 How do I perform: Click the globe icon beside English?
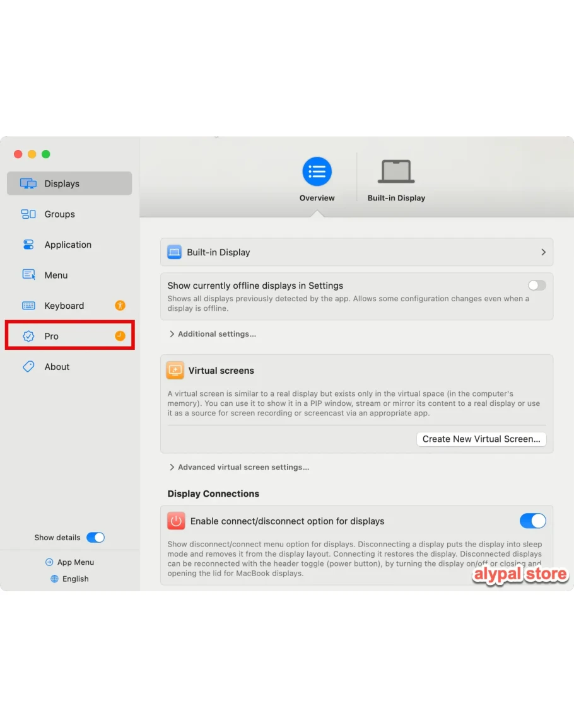tap(54, 579)
